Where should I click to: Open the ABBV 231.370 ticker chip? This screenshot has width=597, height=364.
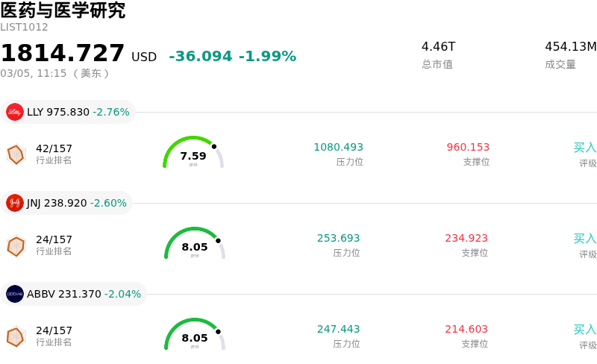click(x=74, y=294)
